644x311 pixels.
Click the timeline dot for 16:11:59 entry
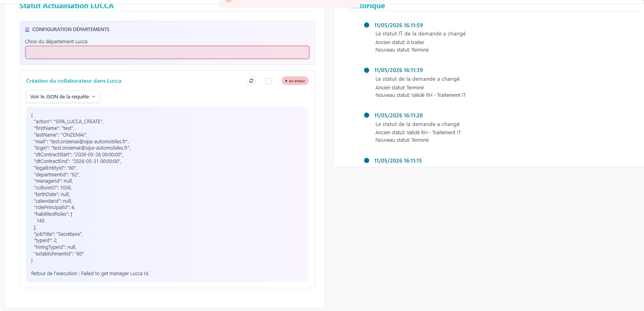[366, 25]
